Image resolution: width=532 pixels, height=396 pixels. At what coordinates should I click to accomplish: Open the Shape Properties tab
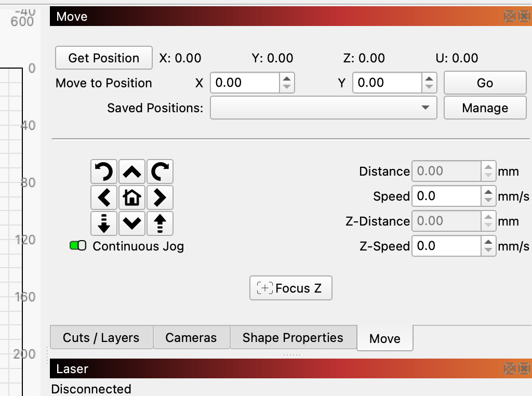click(x=293, y=338)
